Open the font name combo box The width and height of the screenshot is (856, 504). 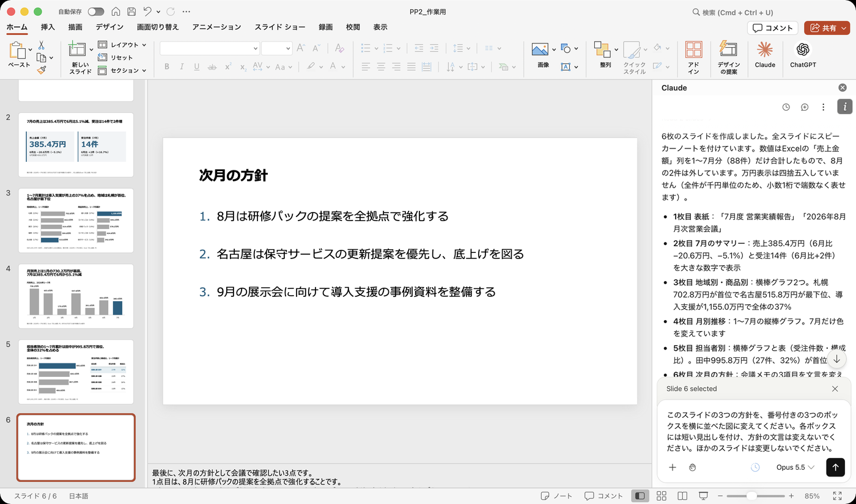[210, 48]
